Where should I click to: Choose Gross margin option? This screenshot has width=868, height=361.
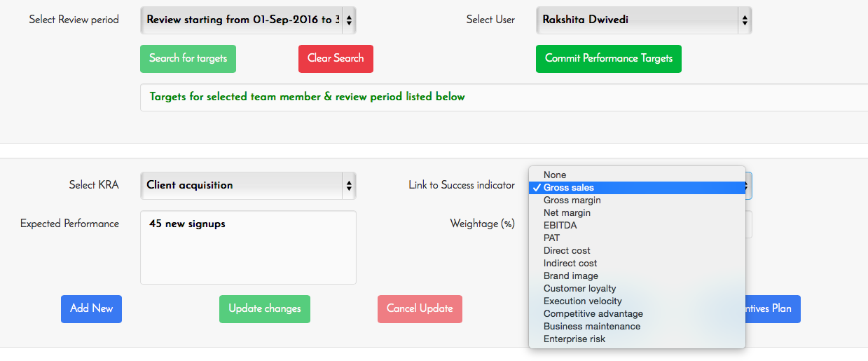(x=637, y=200)
